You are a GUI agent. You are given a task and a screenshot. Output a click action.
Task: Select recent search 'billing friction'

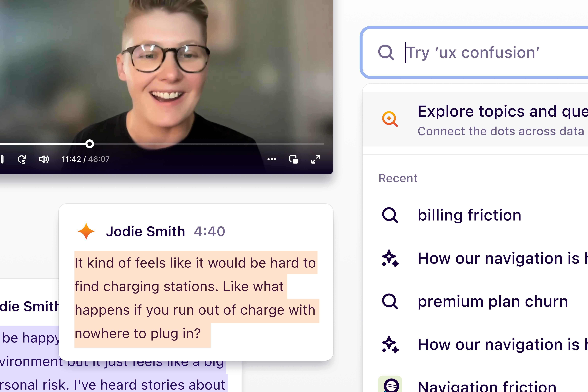click(x=469, y=215)
